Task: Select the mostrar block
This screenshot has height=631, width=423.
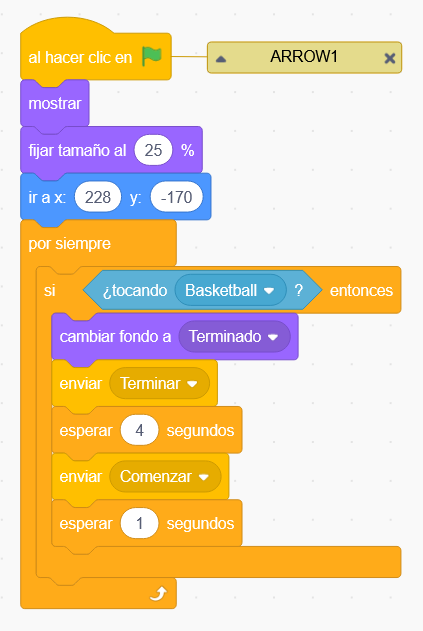Action: [x=55, y=103]
